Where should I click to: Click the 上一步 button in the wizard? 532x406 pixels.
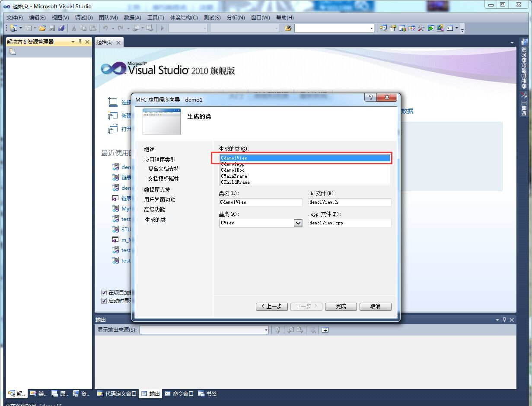(x=272, y=306)
